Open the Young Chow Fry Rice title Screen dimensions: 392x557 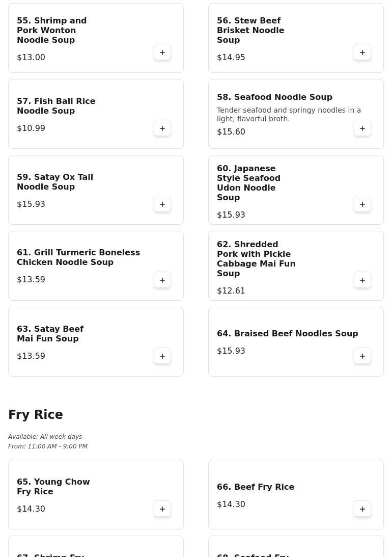pyautogui.click(x=53, y=487)
